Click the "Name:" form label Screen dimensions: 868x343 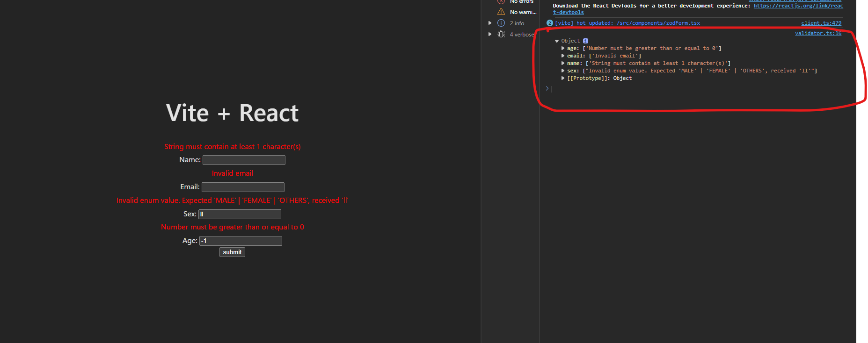pyautogui.click(x=190, y=160)
